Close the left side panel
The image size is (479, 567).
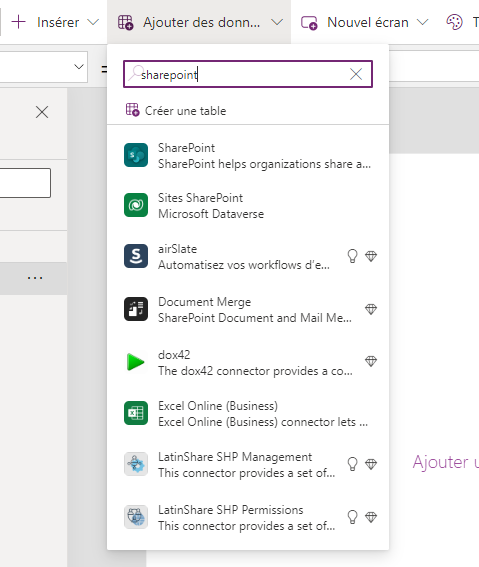tap(42, 112)
